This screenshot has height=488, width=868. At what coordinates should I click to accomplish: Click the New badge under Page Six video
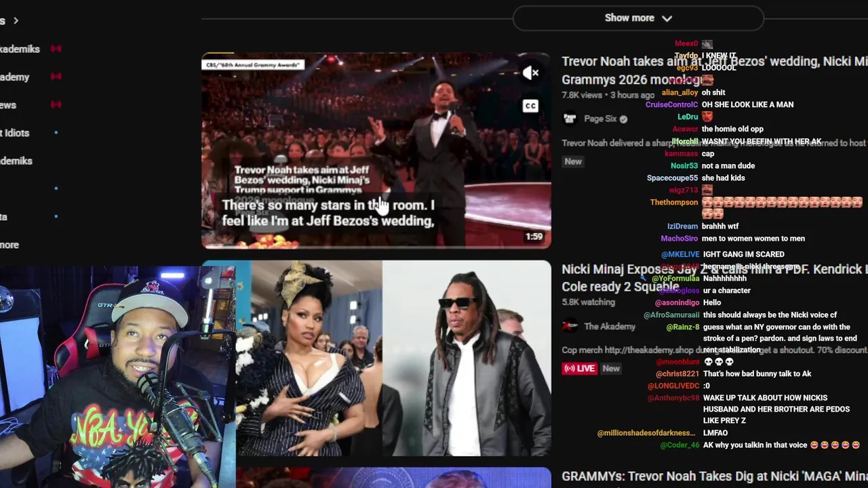[573, 161]
